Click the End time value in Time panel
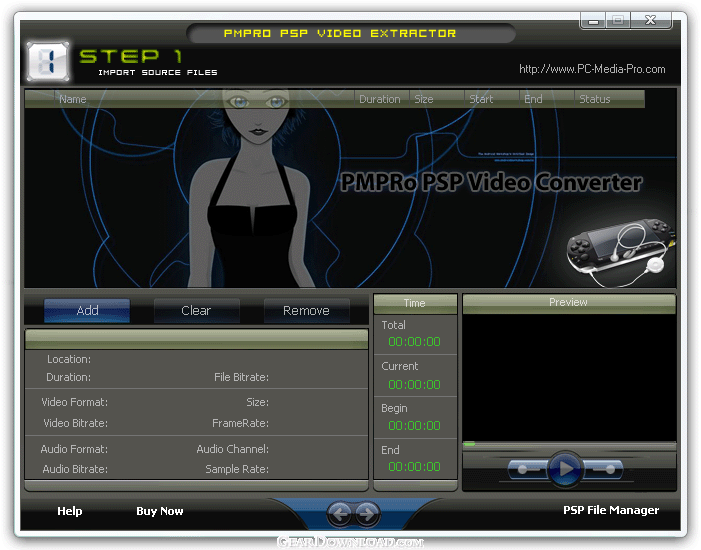 [x=414, y=467]
